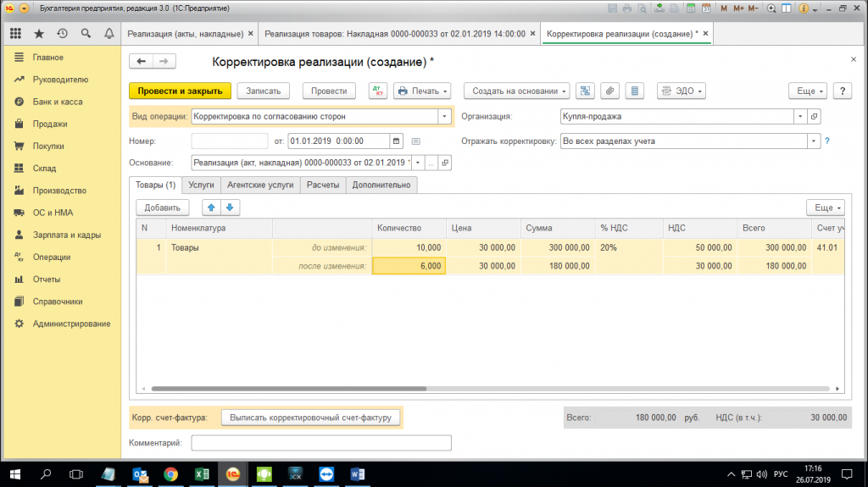
Task: Open calendar picker next to date field
Action: pyautogui.click(x=396, y=141)
